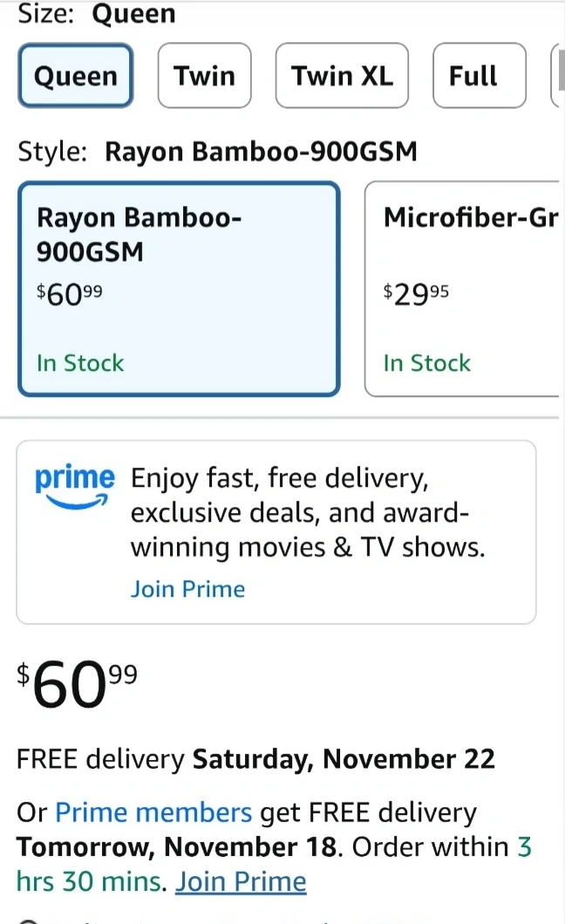Click underlined Join Prime after the countdown
Screen dimensions: 565x924
(x=241, y=881)
